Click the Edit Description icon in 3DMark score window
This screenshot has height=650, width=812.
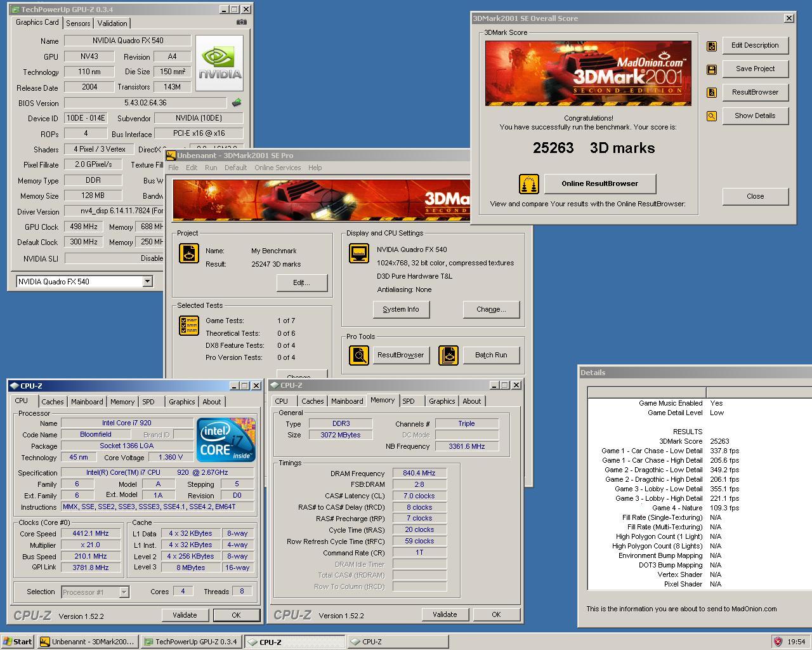(x=712, y=46)
